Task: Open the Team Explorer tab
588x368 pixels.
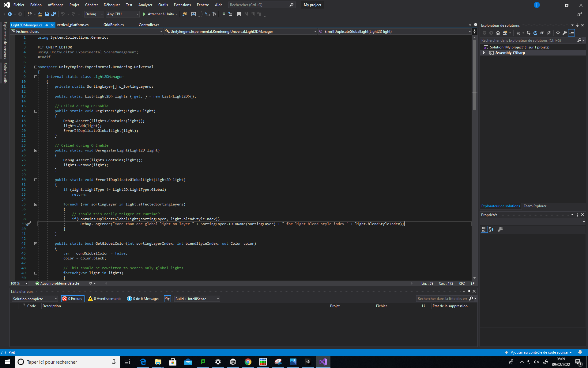Action: click(x=535, y=206)
